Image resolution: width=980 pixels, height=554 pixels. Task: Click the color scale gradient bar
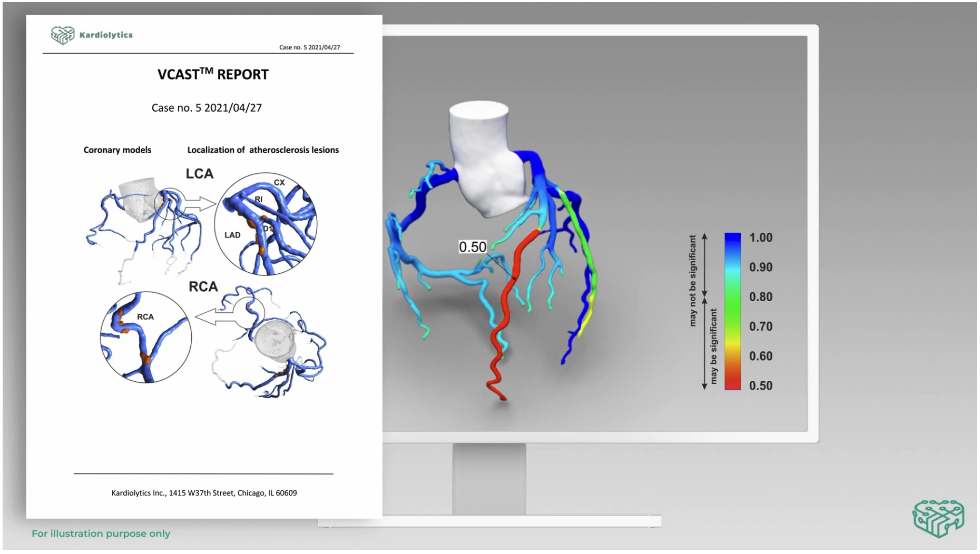click(732, 311)
